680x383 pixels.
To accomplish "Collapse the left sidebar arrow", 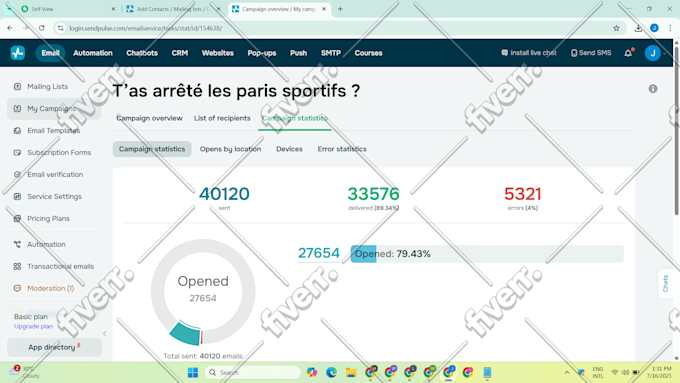I will pyautogui.click(x=105, y=334).
